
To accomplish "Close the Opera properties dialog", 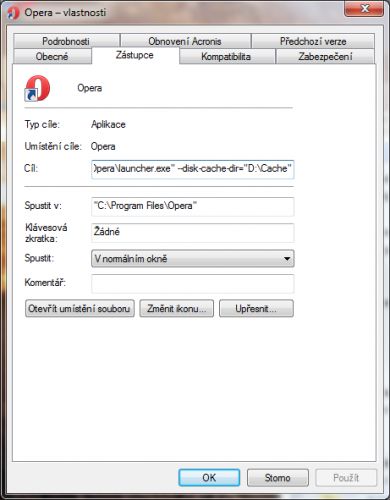I will coord(364,9).
